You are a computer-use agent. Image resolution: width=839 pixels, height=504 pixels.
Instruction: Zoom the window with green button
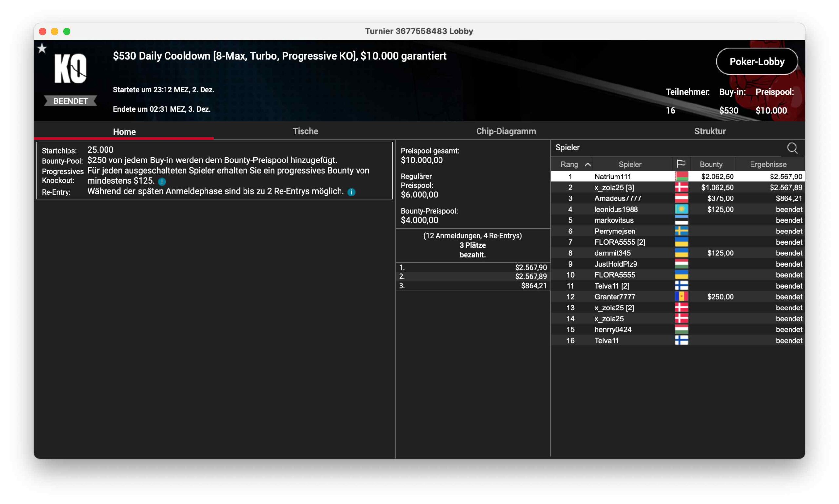pyautogui.click(x=67, y=31)
